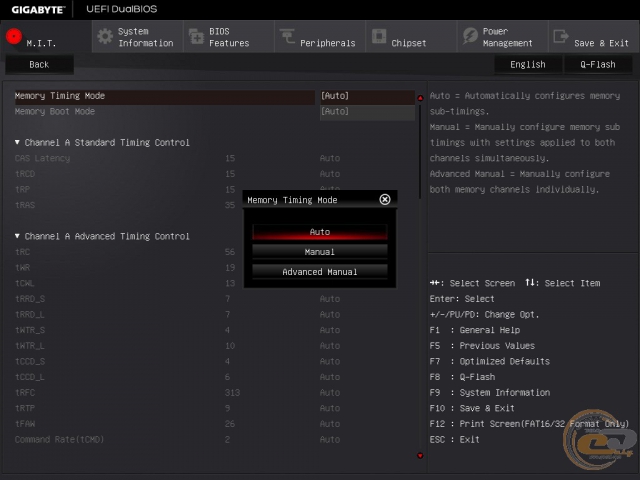The image size is (640, 480).
Task: Launch the Q-Flash utility button
Action: (598, 64)
